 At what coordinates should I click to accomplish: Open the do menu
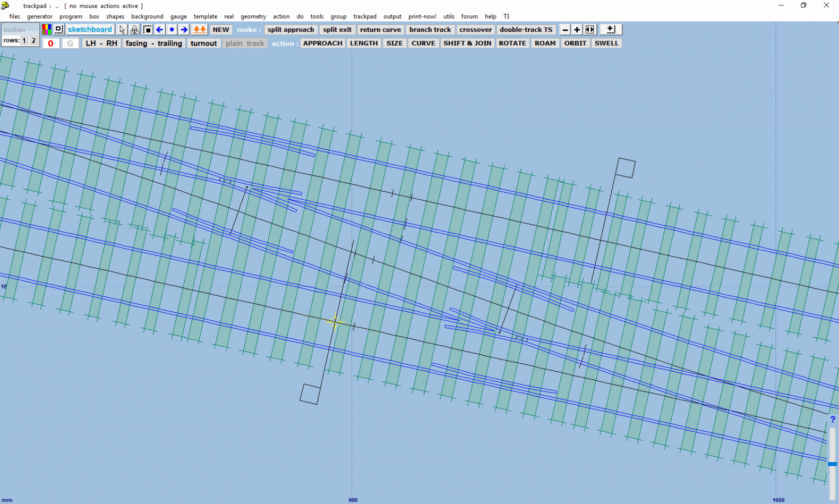(x=300, y=16)
